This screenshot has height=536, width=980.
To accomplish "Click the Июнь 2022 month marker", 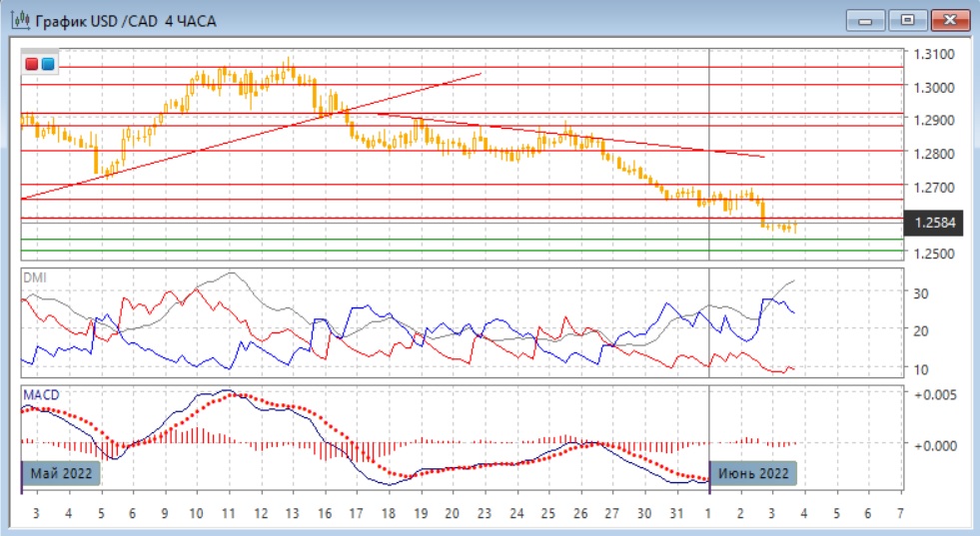I will pos(753,473).
